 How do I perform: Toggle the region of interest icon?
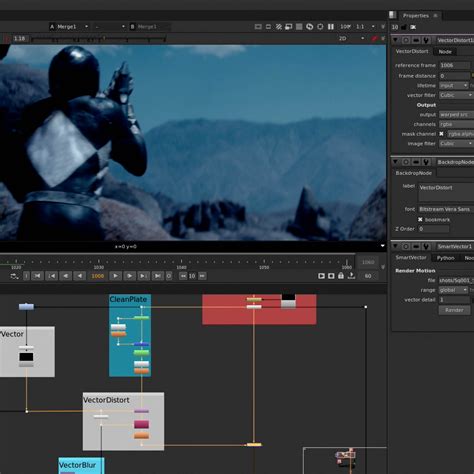pyautogui.click(x=268, y=27)
